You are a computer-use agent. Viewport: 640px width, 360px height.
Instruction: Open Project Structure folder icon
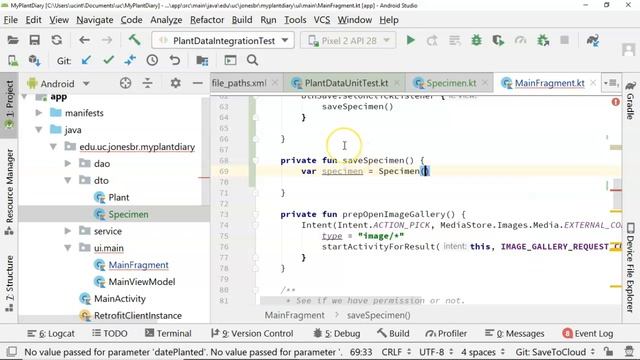click(x=202, y=60)
